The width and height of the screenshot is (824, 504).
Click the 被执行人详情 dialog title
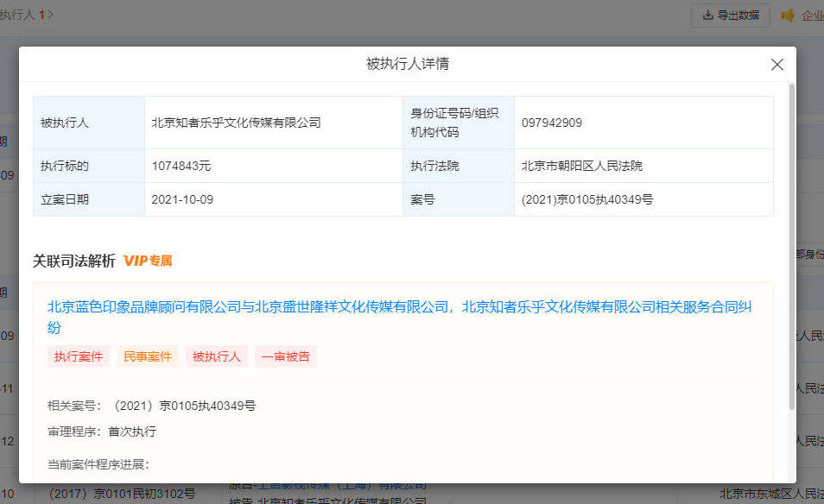point(408,64)
